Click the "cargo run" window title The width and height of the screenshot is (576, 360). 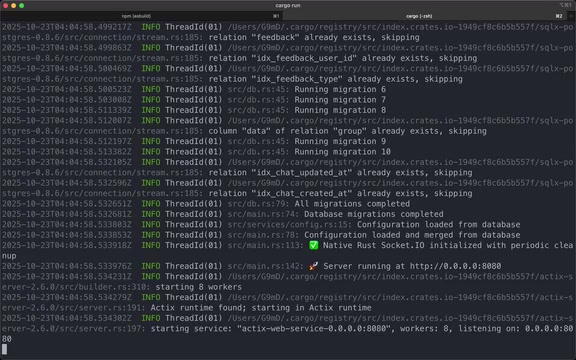coord(288,6)
